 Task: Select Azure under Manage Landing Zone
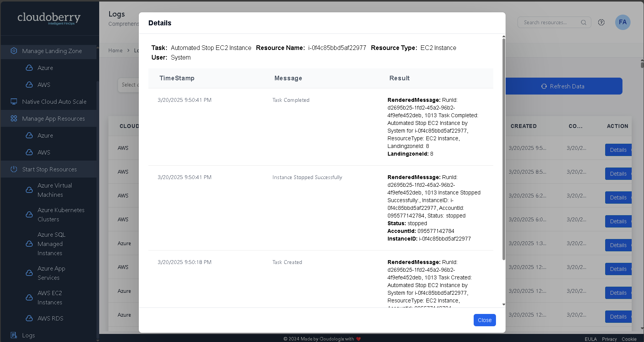(45, 68)
